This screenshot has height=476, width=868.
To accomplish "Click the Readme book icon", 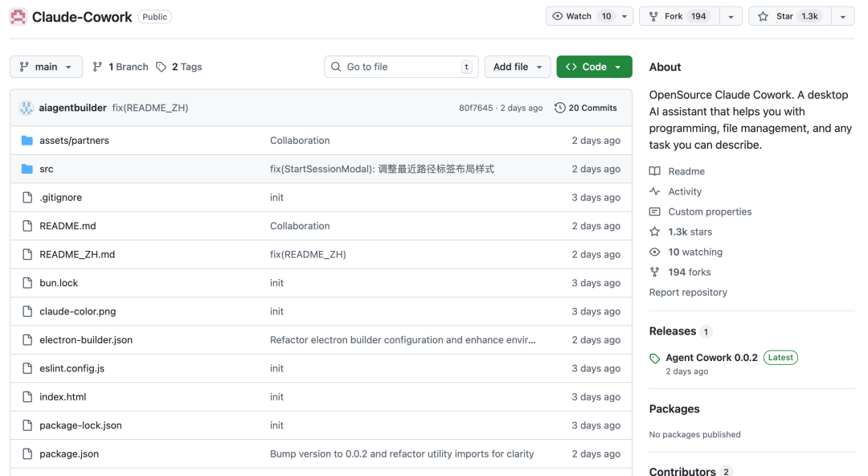I will tap(655, 171).
